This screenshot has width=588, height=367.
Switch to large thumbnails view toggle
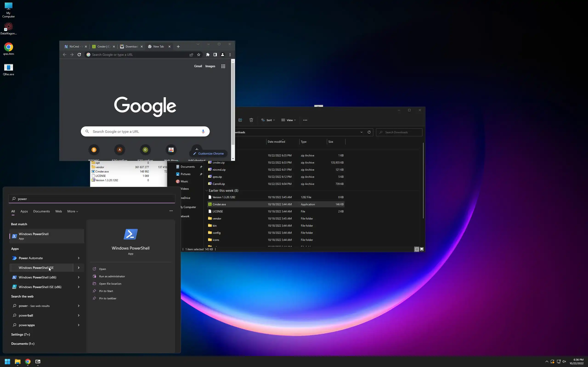tap(422, 249)
